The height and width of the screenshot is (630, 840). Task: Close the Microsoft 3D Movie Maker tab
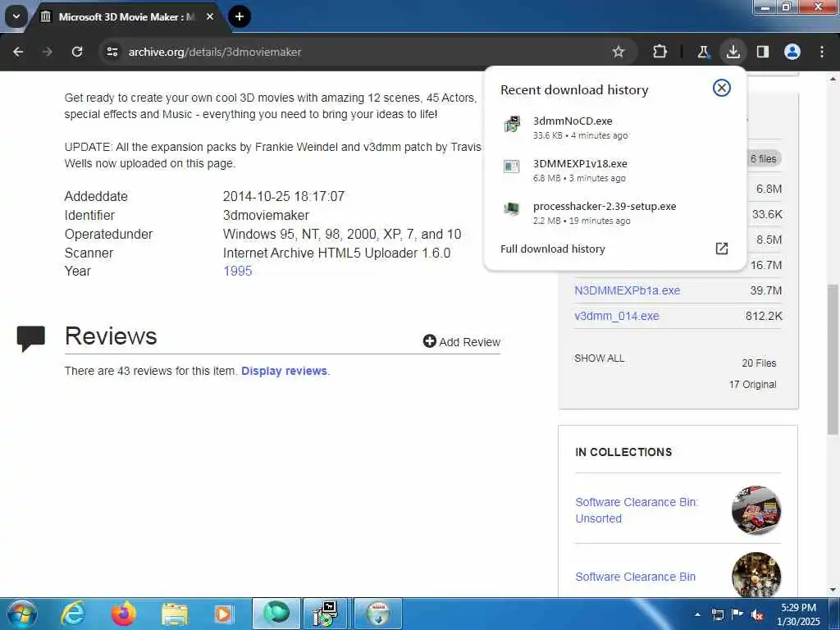pyautogui.click(x=210, y=16)
